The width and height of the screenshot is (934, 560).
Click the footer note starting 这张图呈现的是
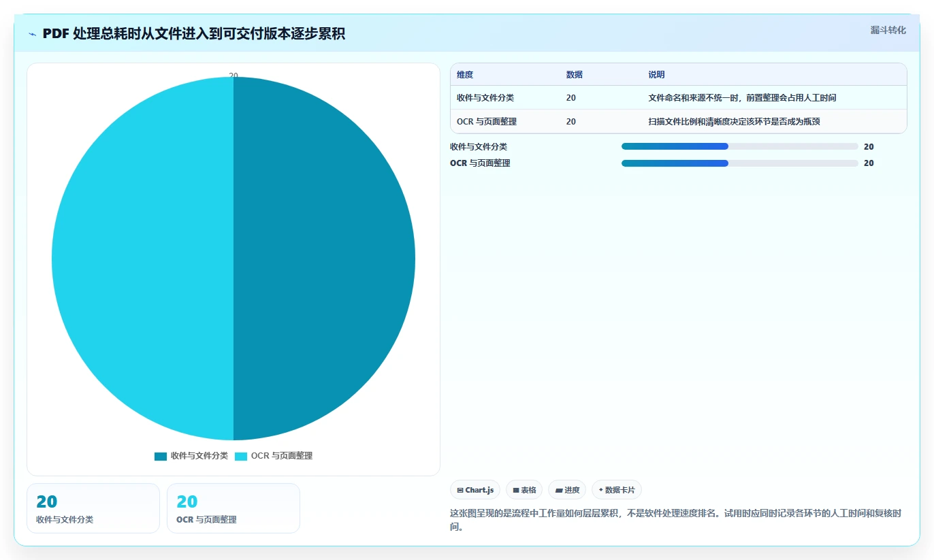676,520
